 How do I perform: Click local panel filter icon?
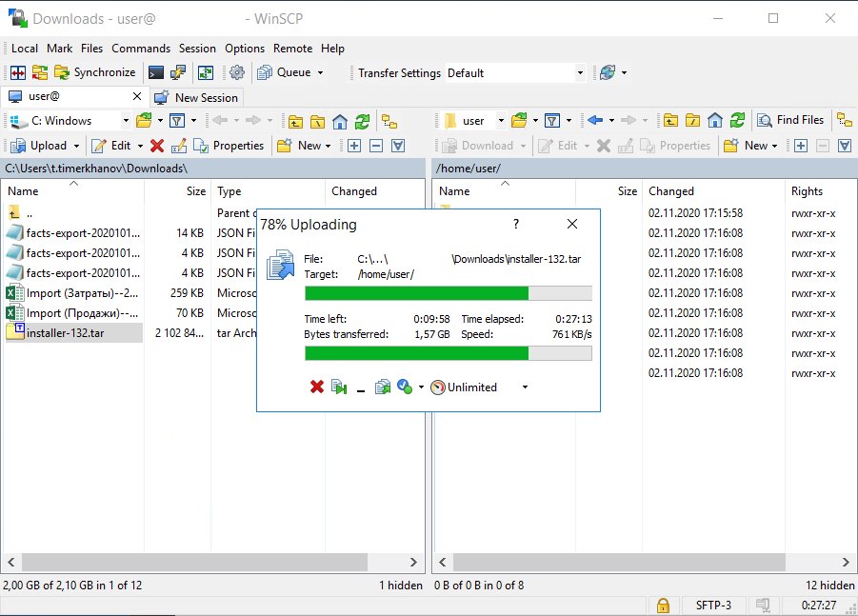pos(177,120)
